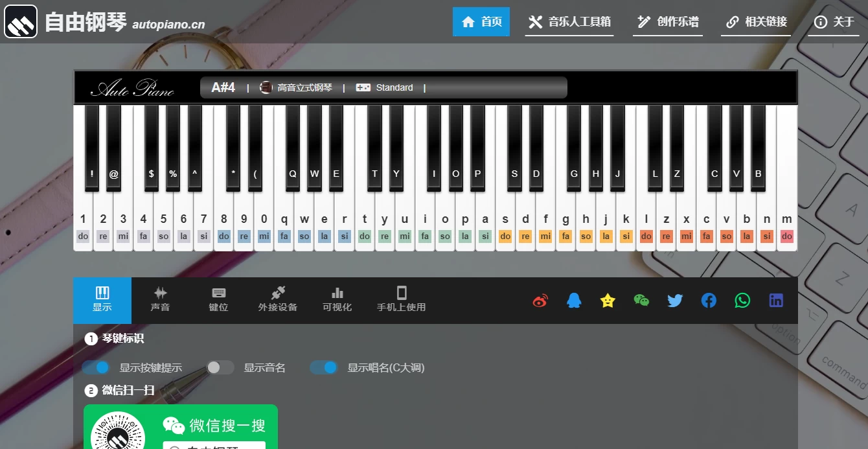Image resolution: width=868 pixels, height=449 pixels.
Task: Click the Twitter bird icon
Action: [675, 301]
